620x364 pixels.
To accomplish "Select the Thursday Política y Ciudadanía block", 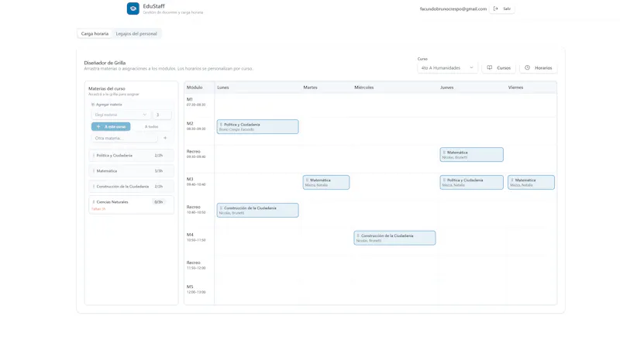I will (x=472, y=182).
